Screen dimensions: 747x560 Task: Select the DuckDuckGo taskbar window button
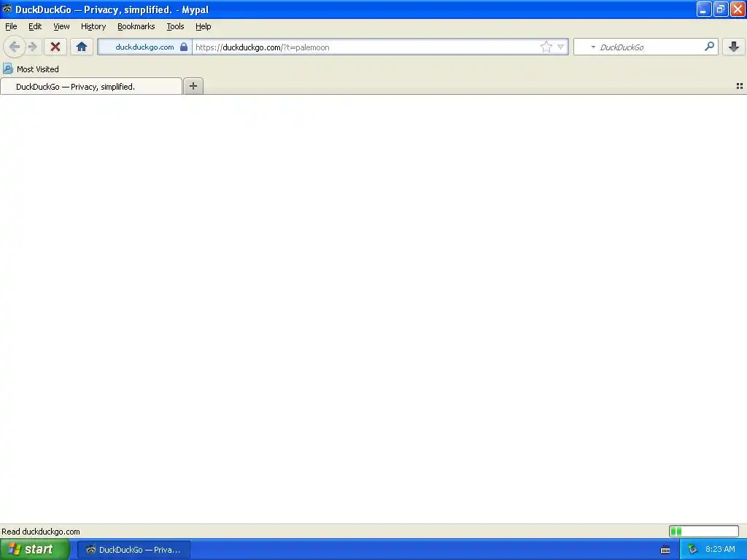click(x=134, y=550)
